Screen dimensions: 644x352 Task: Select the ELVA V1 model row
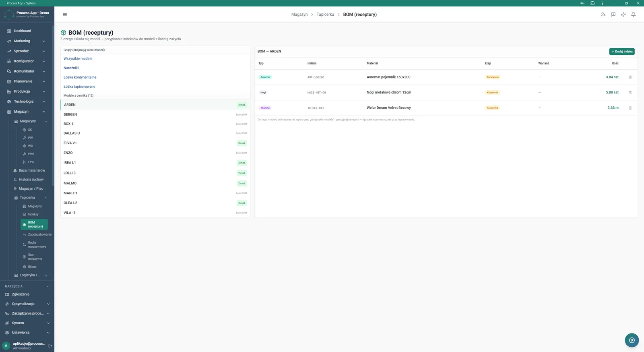(x=155, y=143)
